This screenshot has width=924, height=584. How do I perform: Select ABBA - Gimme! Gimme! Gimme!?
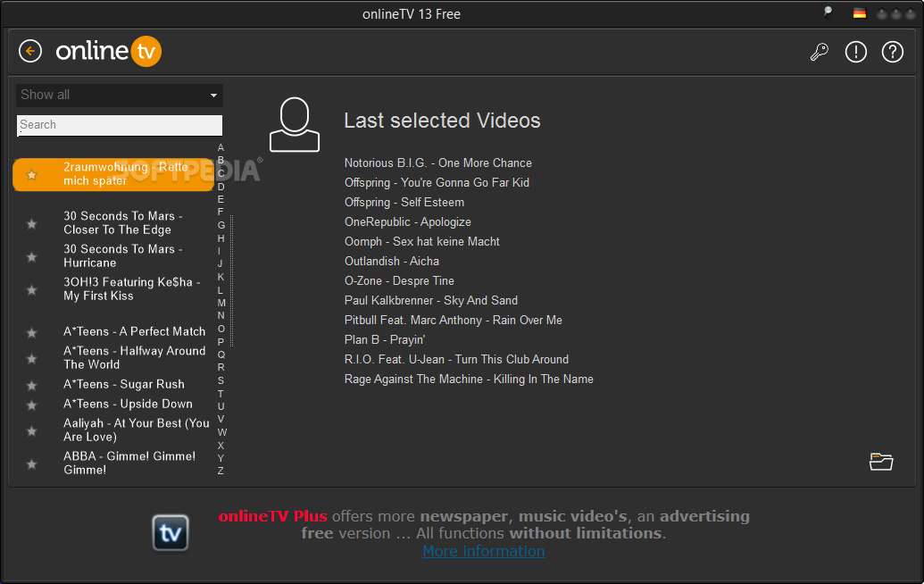tap(129, 463)
